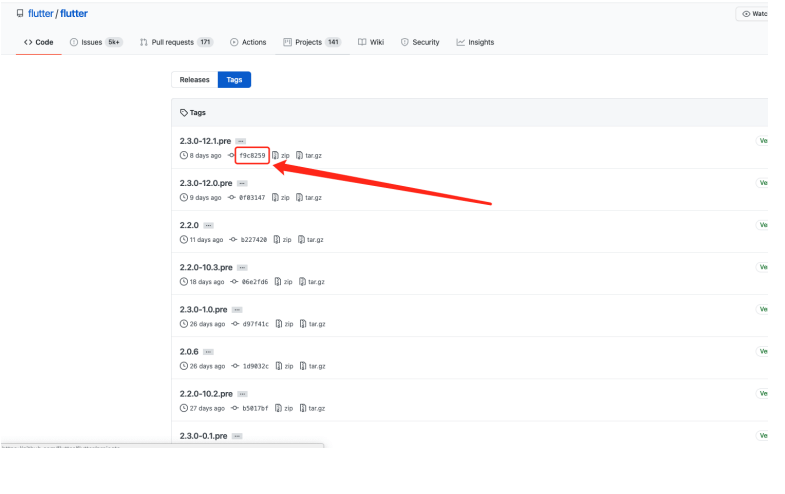Click the '8 days ago' timestamp
785x494 pixels.
pyautogui.click(x=205, y=156)
